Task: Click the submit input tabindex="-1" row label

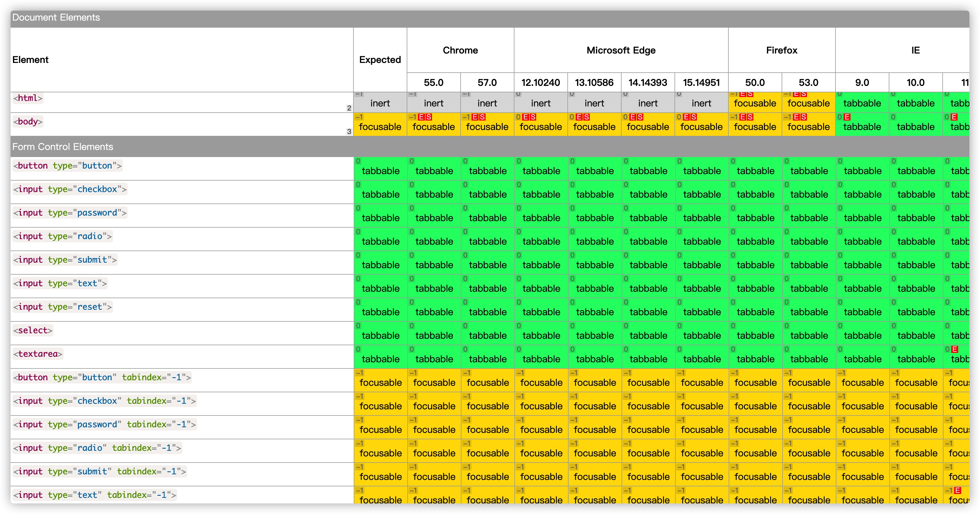Action: click(100, 472)
